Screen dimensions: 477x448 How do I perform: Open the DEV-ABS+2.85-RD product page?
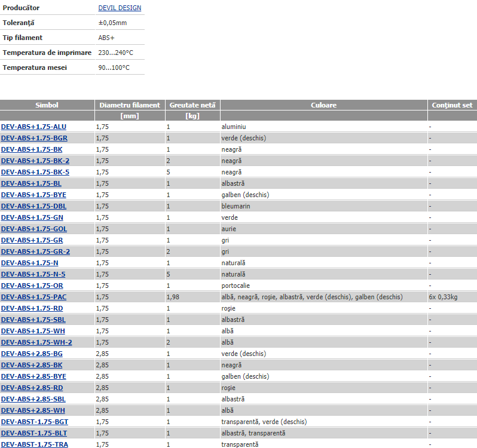click(32, 388)
